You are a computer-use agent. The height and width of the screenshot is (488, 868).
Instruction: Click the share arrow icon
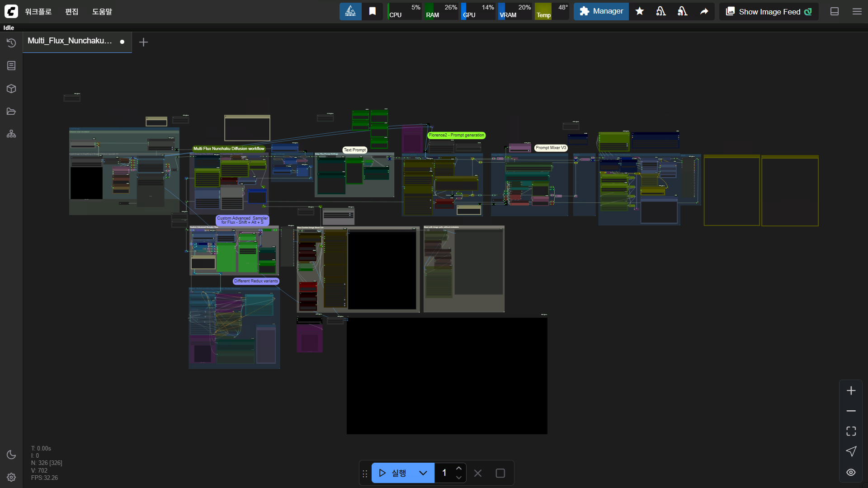704,11
